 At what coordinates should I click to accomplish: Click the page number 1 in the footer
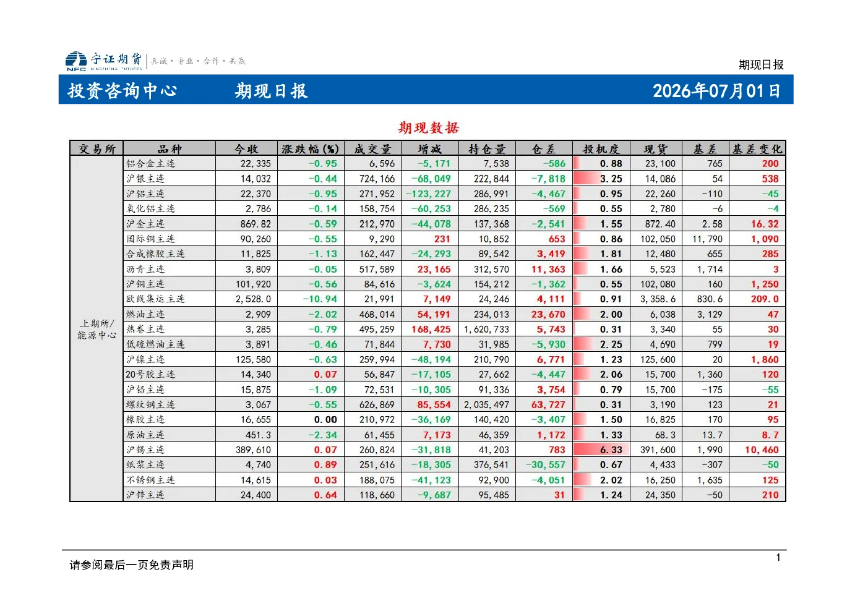(x=778, y=557)
